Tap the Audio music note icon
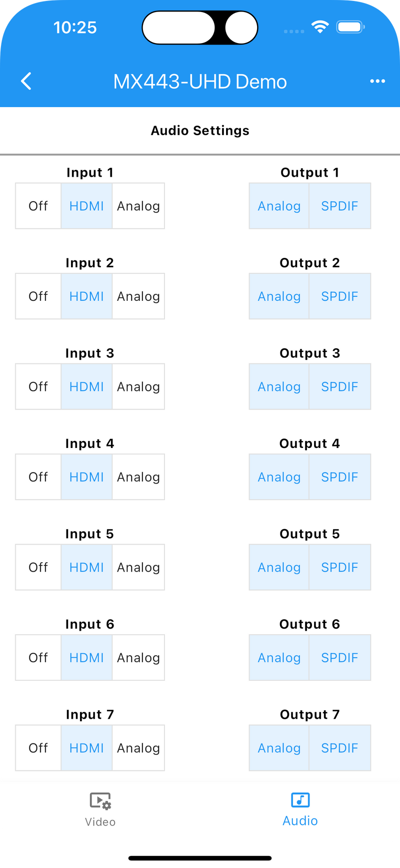 pos(300,800)
